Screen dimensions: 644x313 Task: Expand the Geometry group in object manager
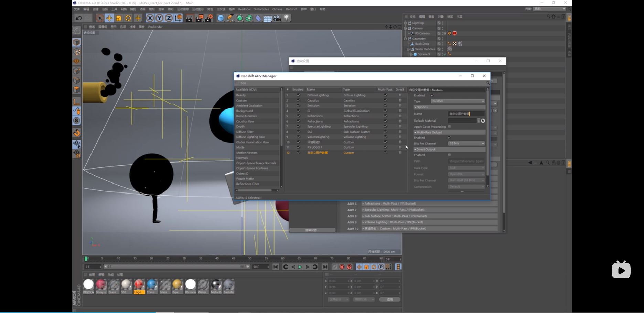coord(406,39)
